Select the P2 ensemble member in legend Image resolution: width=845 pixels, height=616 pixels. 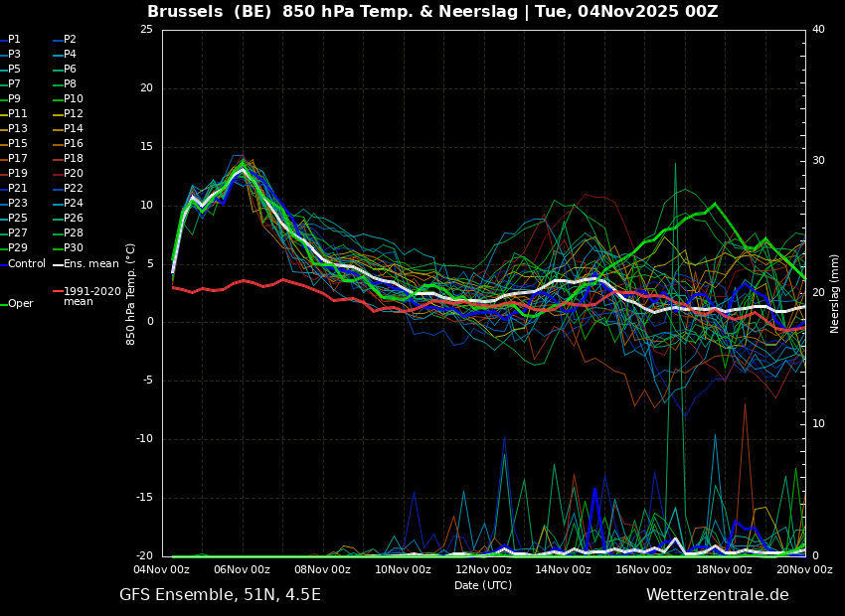coord(70,40)
